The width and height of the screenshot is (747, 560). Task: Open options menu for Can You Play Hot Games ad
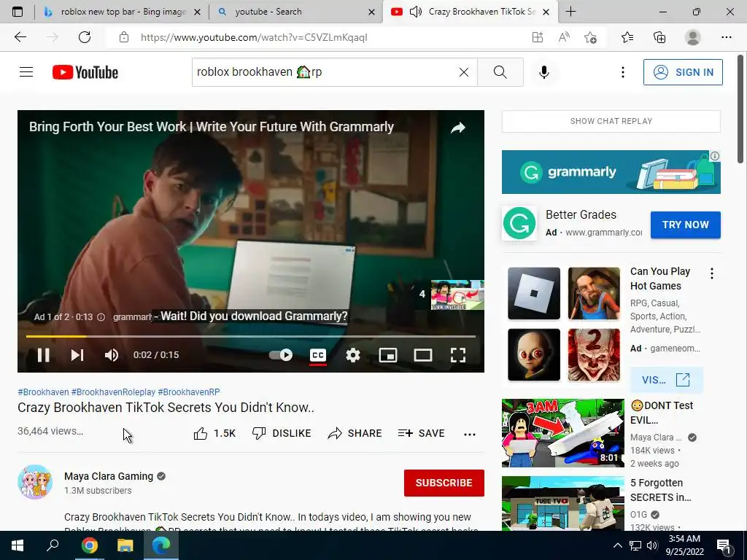tap(712, 273)
